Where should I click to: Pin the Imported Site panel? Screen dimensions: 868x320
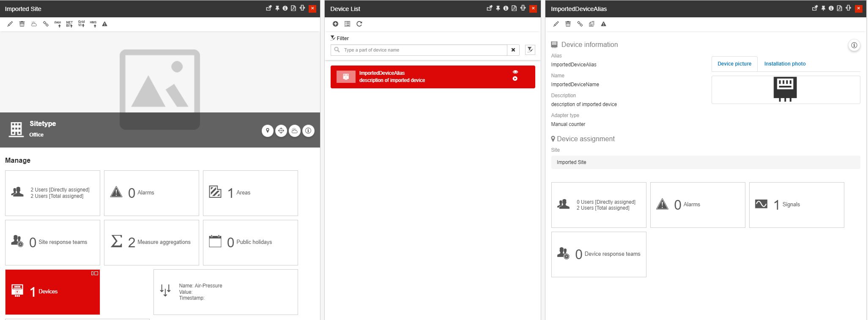277,8
